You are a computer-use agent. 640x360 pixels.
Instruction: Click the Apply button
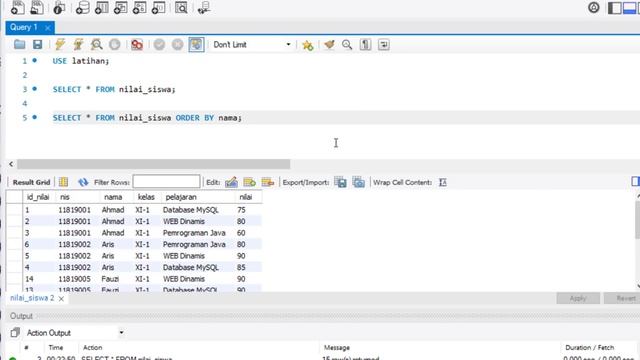(x=578, y=298)
